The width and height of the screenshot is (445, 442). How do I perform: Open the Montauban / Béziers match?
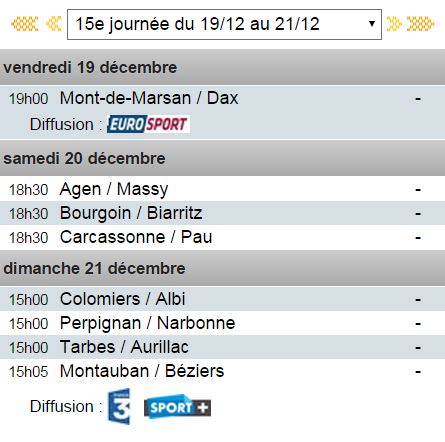pos(142,371)
